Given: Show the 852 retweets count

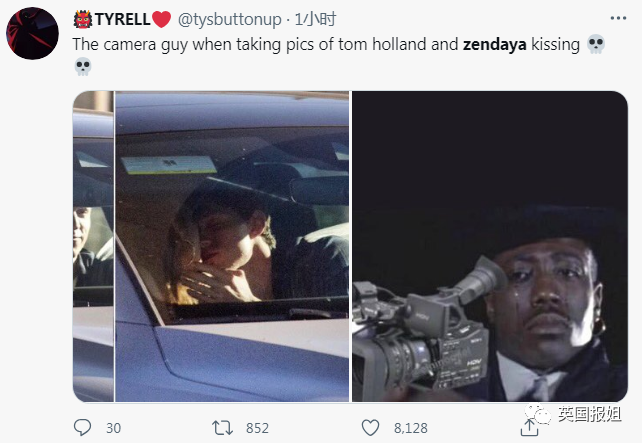Looking at the screenshot, I should coord(257,428).
